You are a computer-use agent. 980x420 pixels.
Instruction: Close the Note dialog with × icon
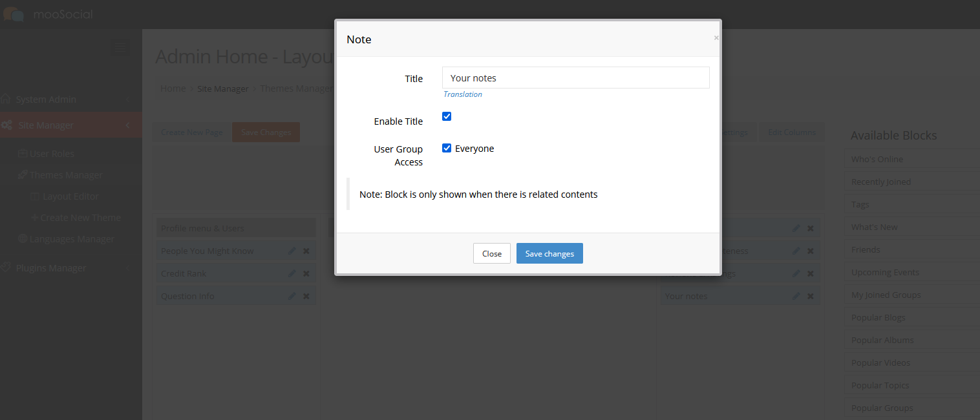pos(716,38)
